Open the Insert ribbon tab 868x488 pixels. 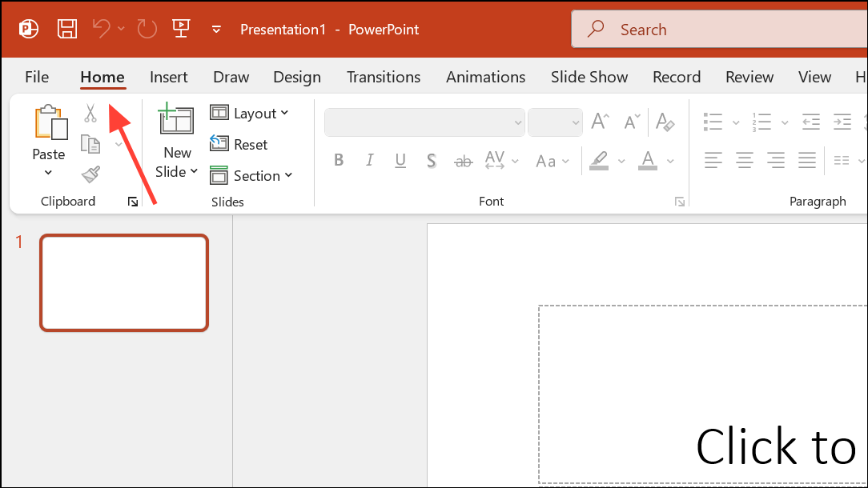[168, 77]
